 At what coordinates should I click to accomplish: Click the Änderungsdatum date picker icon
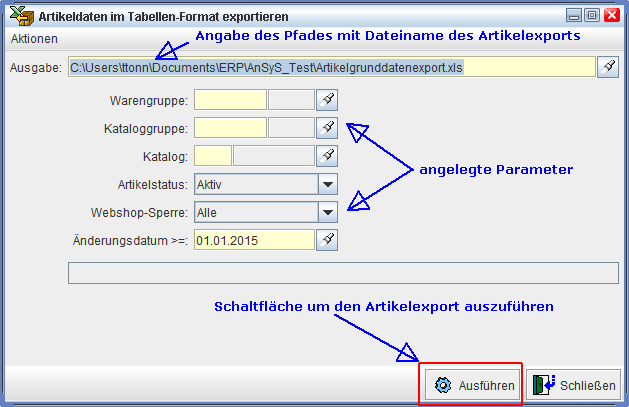(x=327, y=239)
